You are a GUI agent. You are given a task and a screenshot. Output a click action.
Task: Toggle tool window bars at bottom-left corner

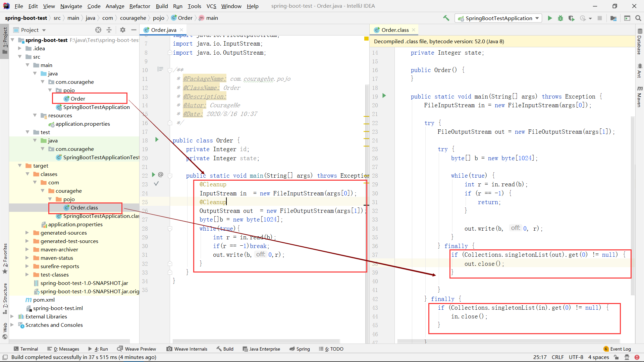coord(5,357)
